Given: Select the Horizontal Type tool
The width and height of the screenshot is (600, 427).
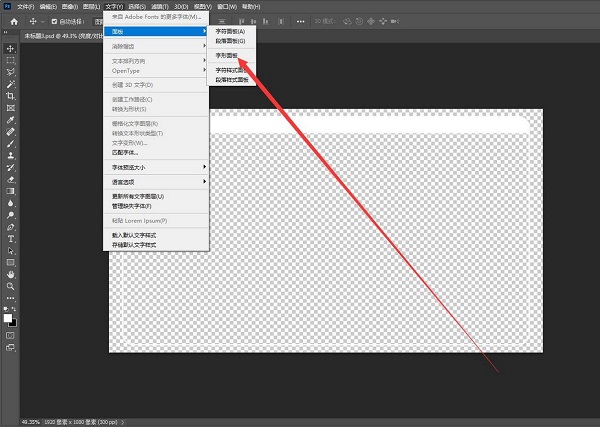Looking at the screenshot, I should tap(10, 239).
